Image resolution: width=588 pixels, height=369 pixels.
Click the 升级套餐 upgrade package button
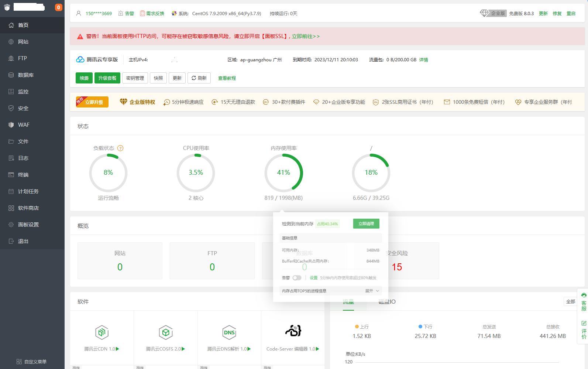[107, 78]
